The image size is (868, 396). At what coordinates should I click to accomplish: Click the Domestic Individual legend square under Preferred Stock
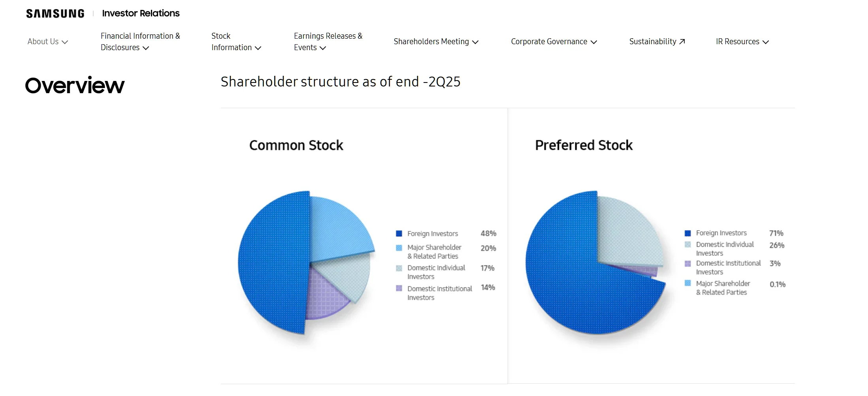click(687, 245)
